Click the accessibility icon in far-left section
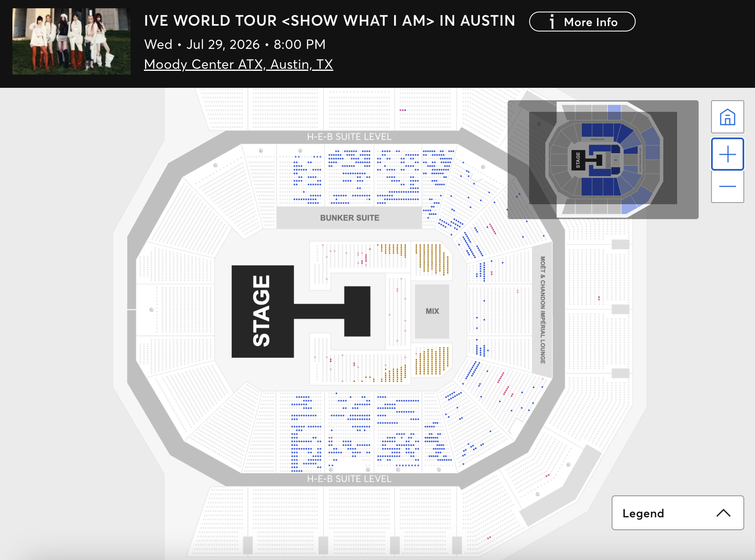 (x=151, y=310)
